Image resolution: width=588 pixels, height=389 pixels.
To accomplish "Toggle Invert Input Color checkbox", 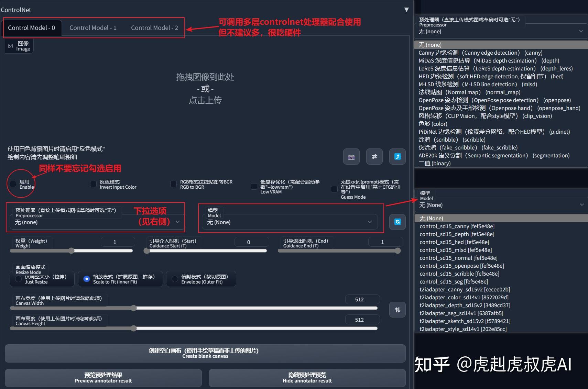I will (93, 184).
